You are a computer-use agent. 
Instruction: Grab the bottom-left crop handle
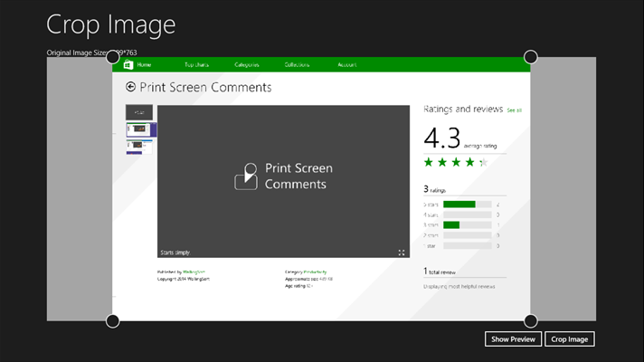(112, 321)
